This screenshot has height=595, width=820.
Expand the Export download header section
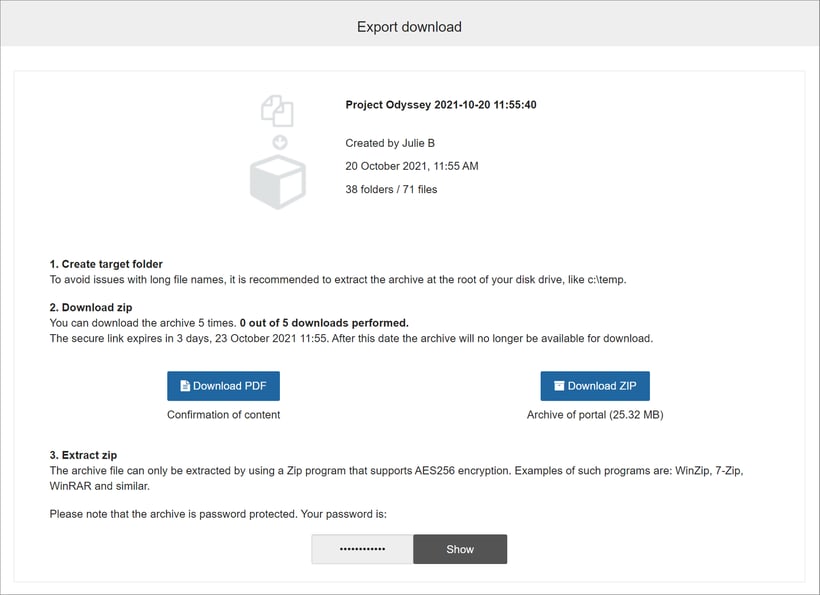[409, 27]
